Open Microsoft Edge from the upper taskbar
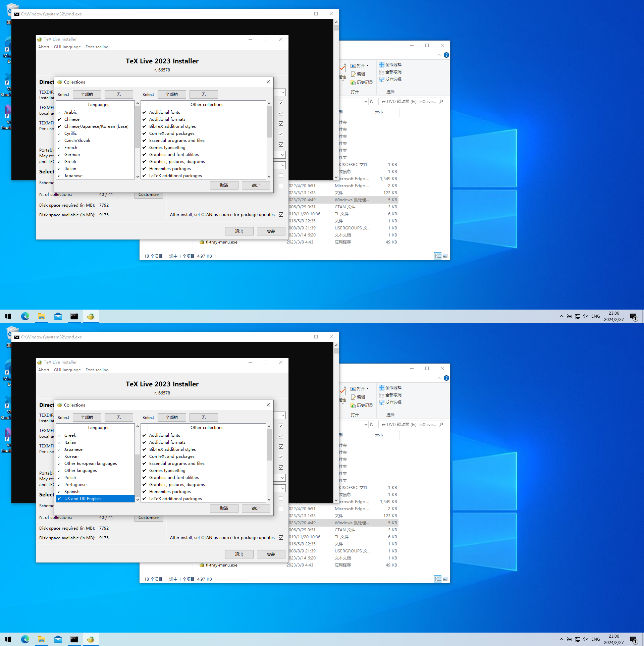 (25, 316)
